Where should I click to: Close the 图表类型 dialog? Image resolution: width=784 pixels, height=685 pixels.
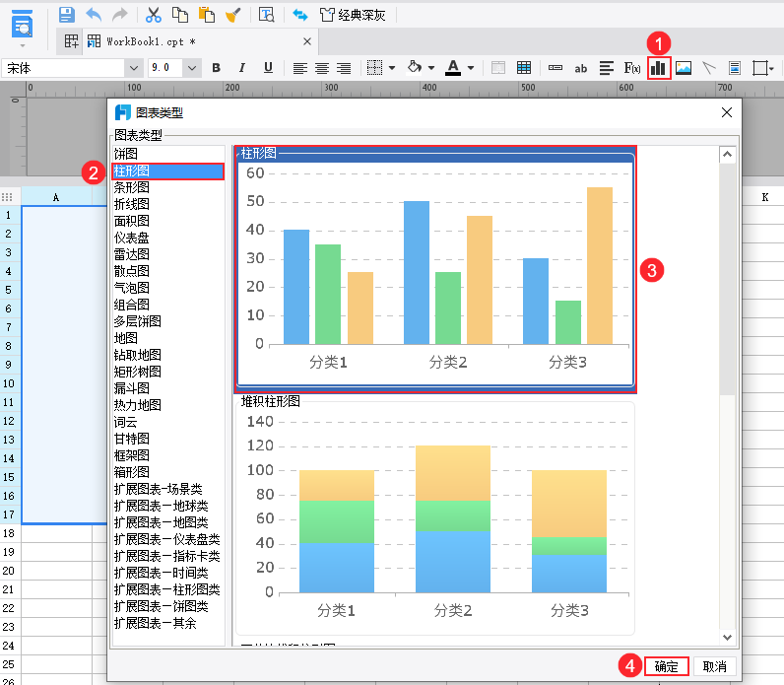pyautogui.click(x=727, y=112)
